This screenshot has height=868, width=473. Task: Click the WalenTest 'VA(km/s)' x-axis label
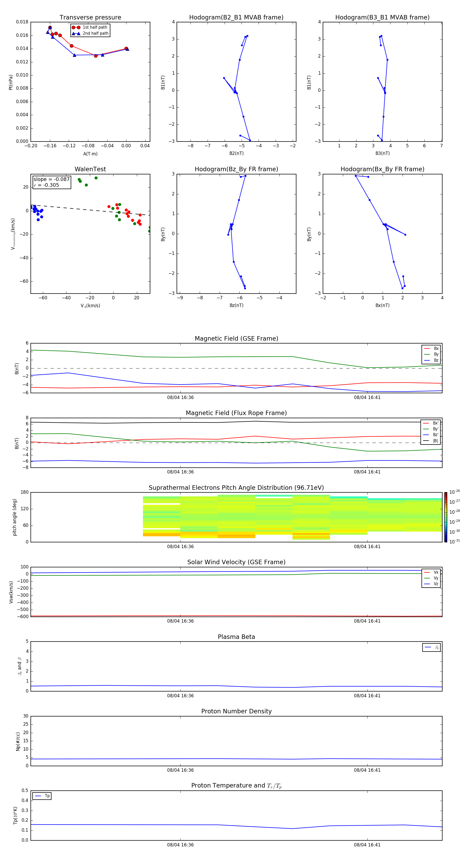pos(90,306)
